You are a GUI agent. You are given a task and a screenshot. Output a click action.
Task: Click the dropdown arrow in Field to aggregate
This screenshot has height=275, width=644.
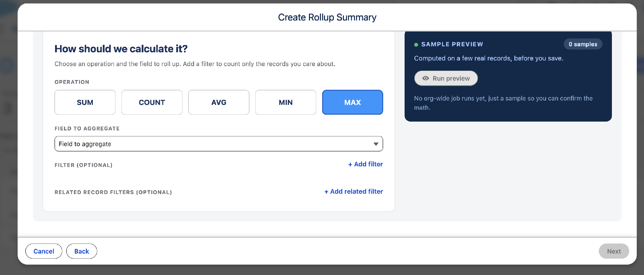376,144
